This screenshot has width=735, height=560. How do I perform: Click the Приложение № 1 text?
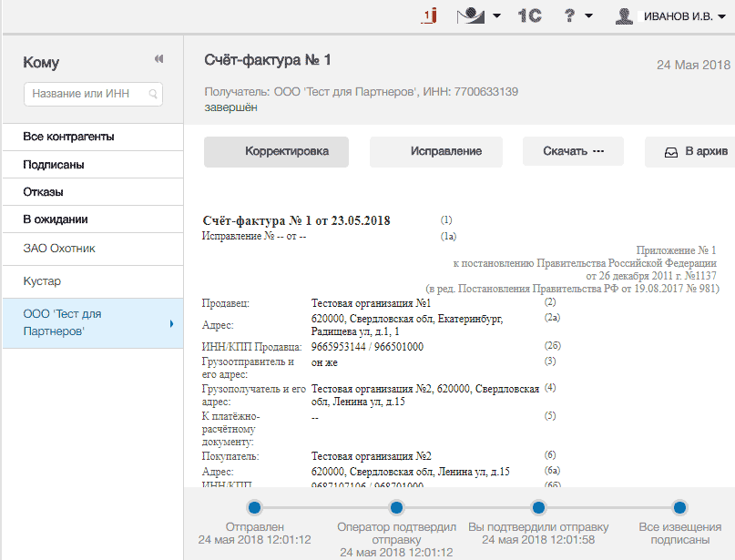[676, 250]
